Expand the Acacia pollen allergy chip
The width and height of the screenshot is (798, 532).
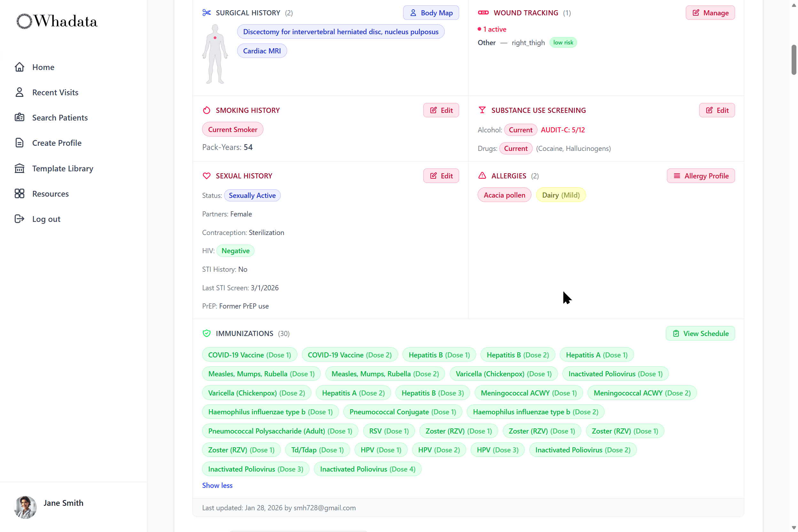click(504, 195)
